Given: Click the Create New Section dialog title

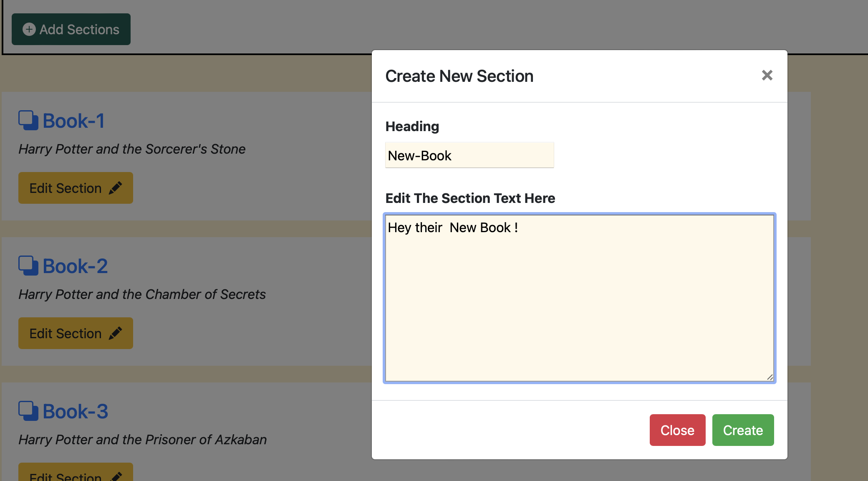Looking at the screenshot, I should (x=459, y=76).
